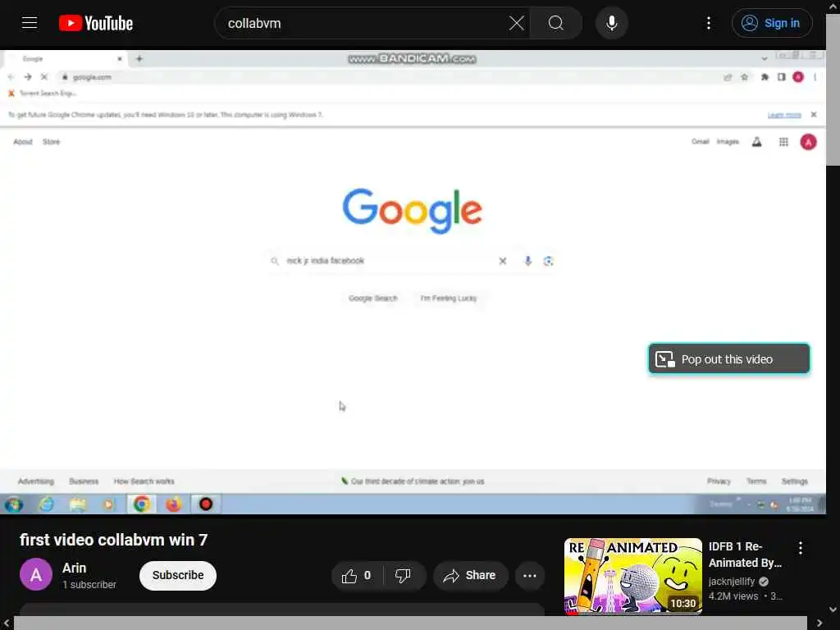Open IDFB 1 Re-Animated video thumbnail
This screenshot has width=840, height=630.
[x=632, y=577]
